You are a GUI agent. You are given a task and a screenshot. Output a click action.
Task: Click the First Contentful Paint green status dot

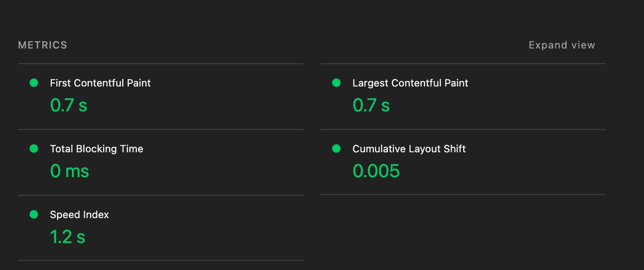pyautogui.click(x=34, y=83)
